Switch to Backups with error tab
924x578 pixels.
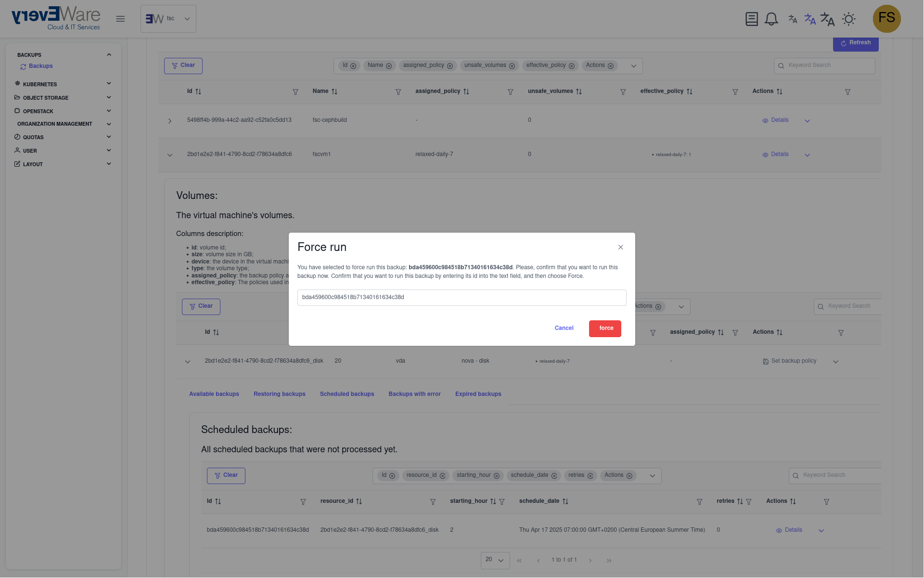click(414, 394)
